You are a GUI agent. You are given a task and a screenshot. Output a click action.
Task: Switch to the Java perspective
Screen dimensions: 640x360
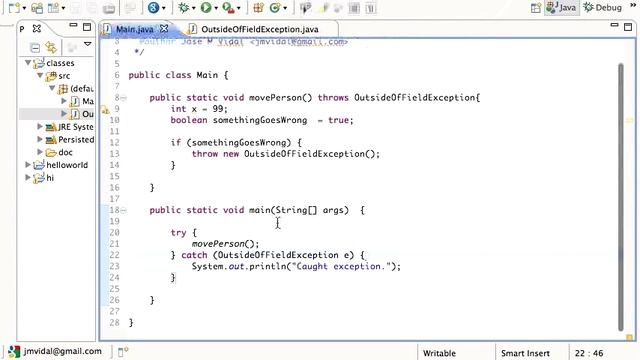(562, 7)
